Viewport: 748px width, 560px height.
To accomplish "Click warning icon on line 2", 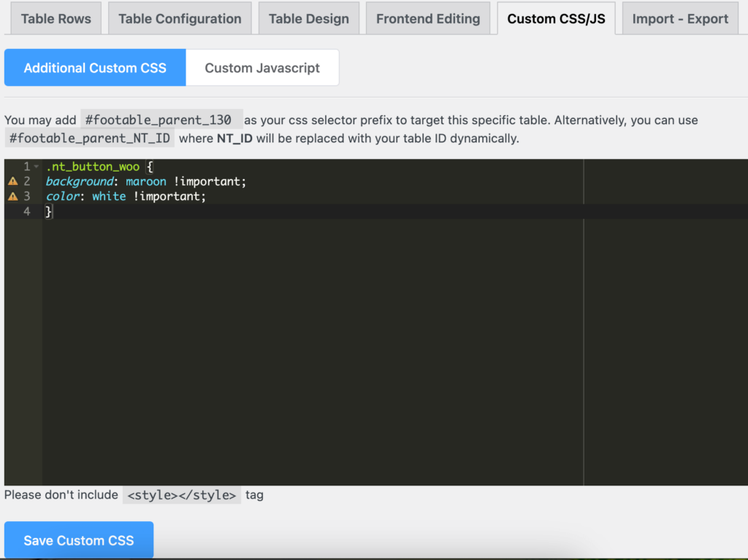I will [13, 181].
